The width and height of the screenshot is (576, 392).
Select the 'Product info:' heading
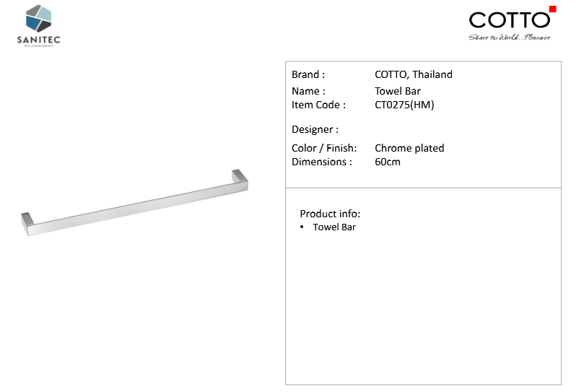coord(330,214)
